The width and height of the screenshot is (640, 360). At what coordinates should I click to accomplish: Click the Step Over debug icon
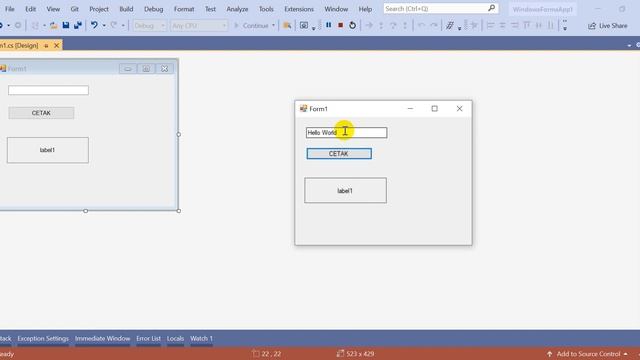(393, 25)
